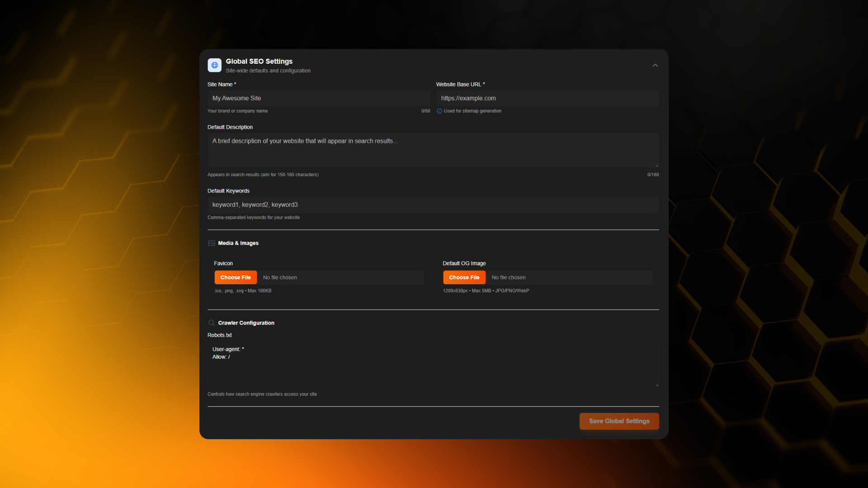
Task: Click into the Default Description textarea
Action: click(x=433, y=150)
